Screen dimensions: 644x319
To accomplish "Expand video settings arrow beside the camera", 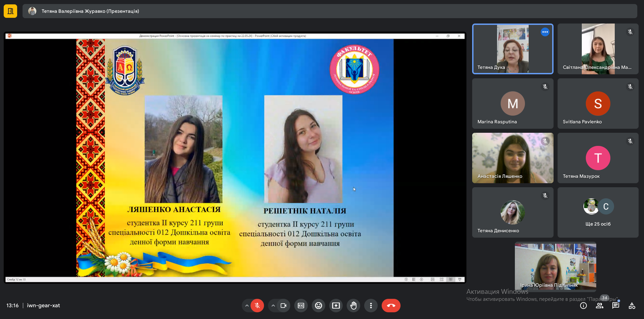I will pos(273,306).
